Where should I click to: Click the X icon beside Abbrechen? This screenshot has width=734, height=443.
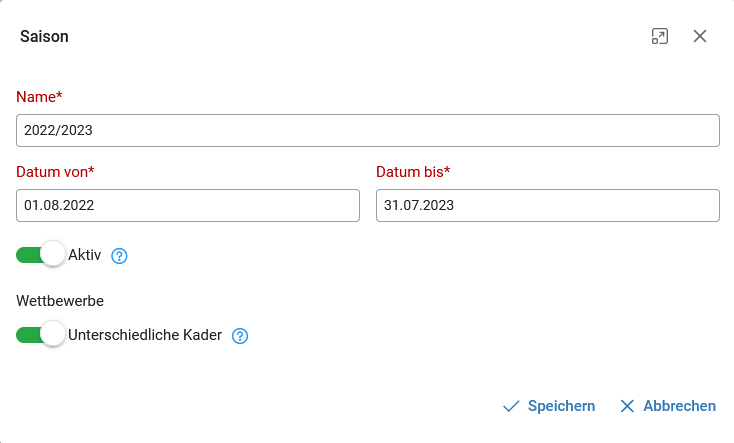627,406
